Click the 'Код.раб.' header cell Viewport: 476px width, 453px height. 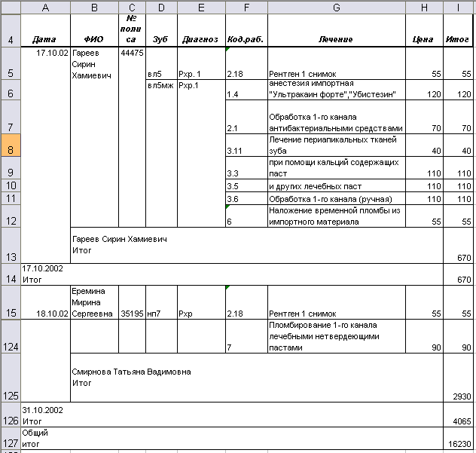(246, 30)
